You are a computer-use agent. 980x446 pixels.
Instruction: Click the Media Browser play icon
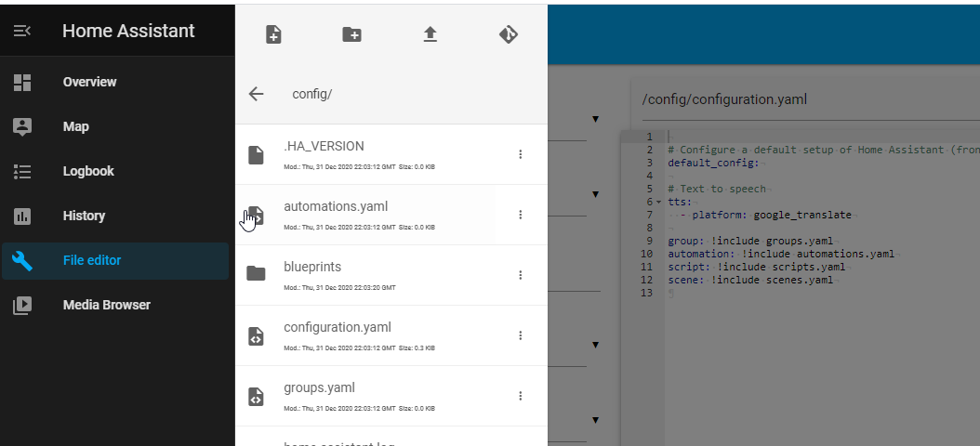[22, 306]
